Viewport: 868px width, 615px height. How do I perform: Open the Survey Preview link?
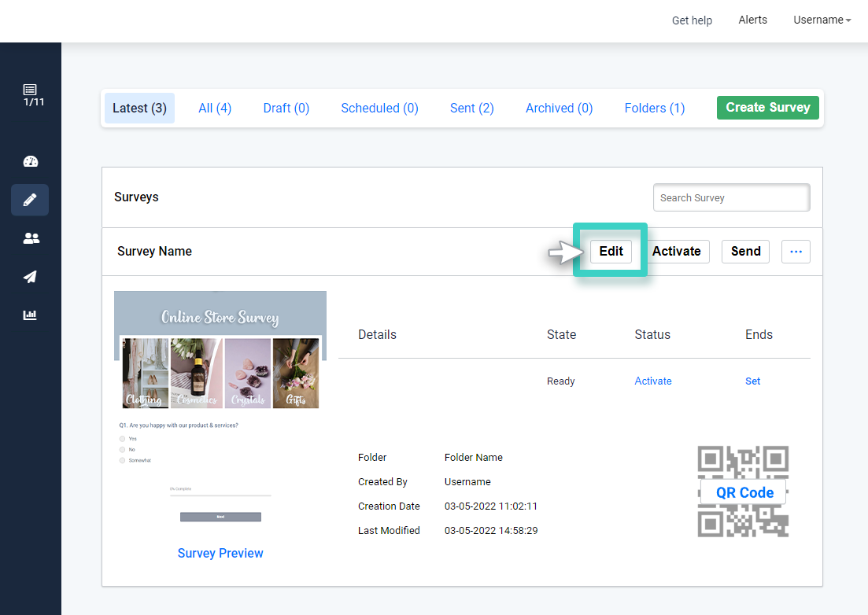coord(220,553)
